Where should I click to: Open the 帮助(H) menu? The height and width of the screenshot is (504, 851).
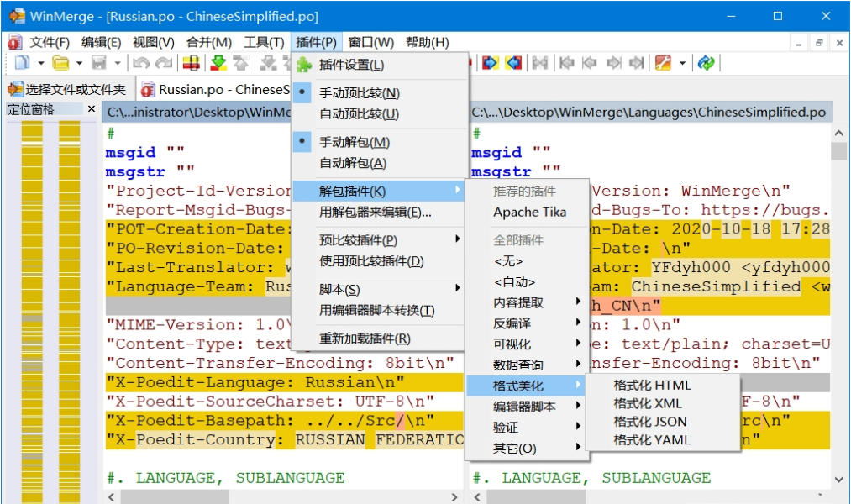tap(427, 42)
